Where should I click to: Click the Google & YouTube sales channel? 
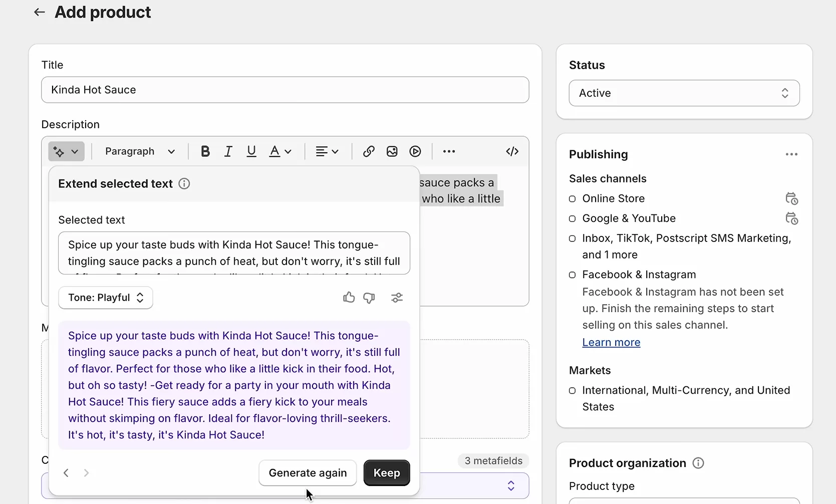click(x=629, y=218)
